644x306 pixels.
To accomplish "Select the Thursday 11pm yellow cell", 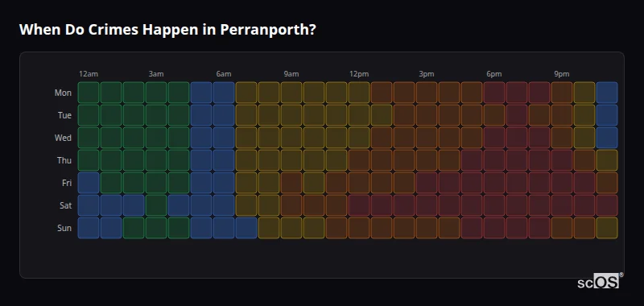I will coord(607,160).
